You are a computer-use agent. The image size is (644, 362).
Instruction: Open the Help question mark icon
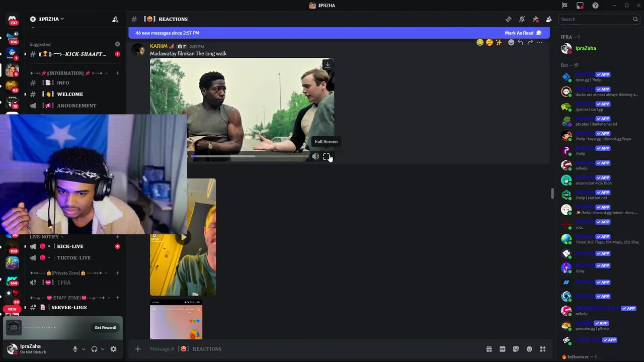click(x=595, y=6)
